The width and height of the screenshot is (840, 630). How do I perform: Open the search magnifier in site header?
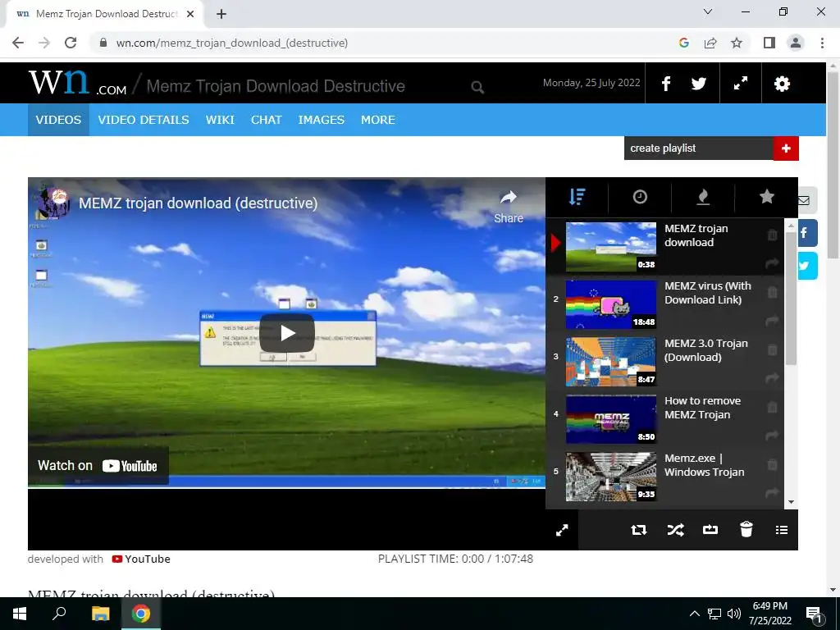(477, 87)
